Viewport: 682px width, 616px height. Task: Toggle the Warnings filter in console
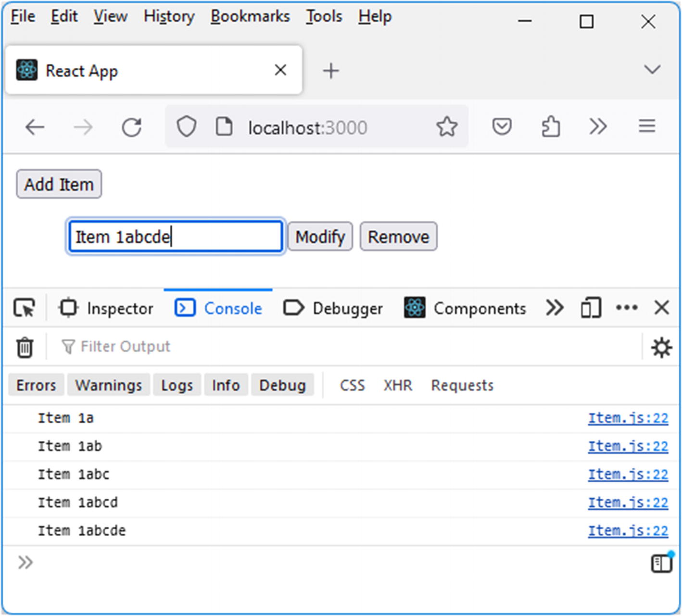tap(109, 385)
